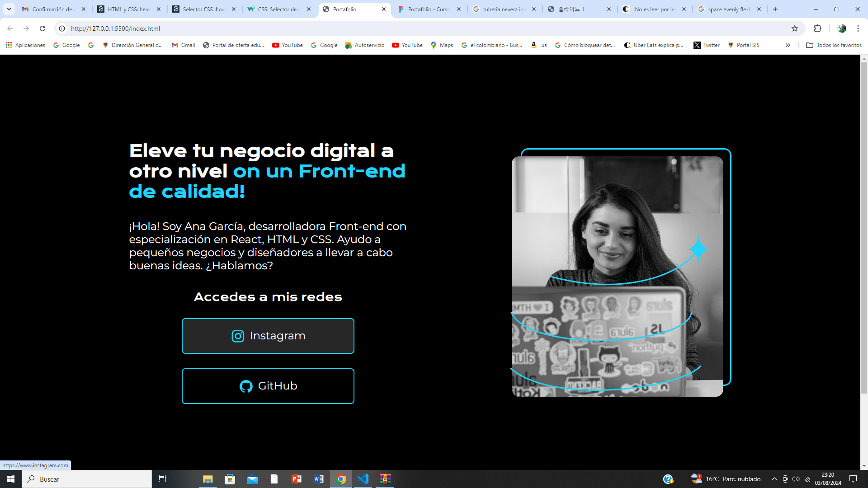
Task: Click the GitHub button link
Action: (x=268, y=385)
